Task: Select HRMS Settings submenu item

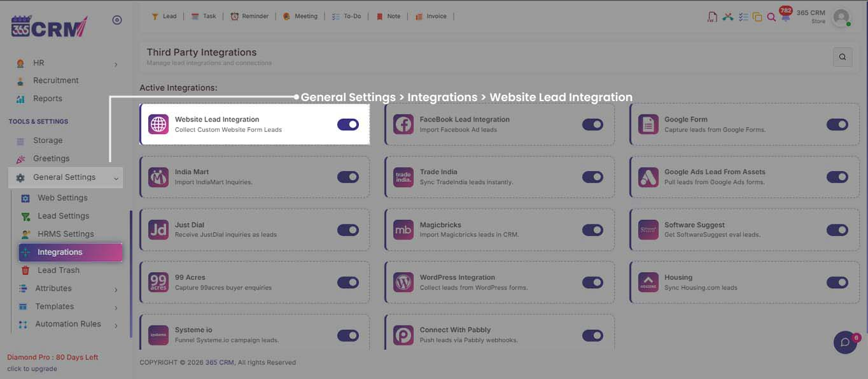Action: (x=66, y=234)
